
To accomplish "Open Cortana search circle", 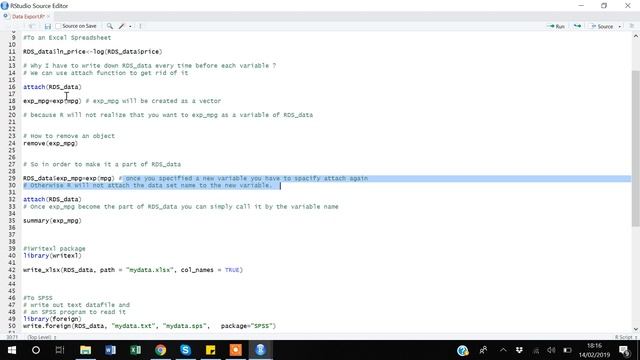I will [x=36, y=350].
